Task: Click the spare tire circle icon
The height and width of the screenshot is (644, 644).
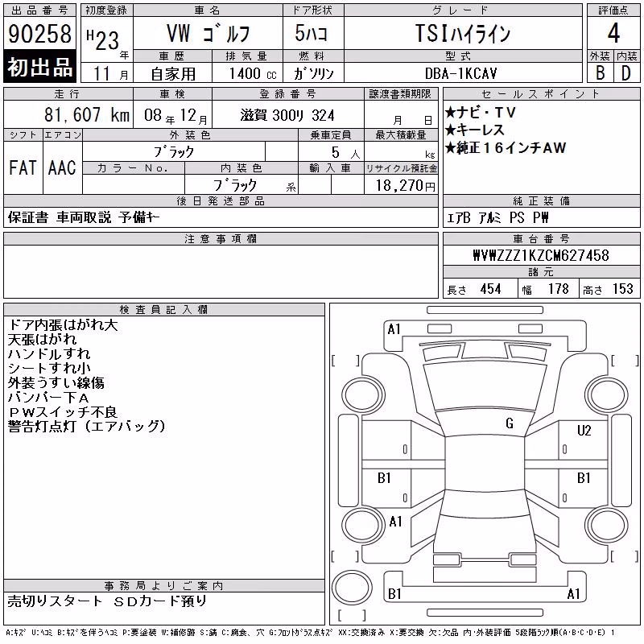Action: tap(352, 587)
